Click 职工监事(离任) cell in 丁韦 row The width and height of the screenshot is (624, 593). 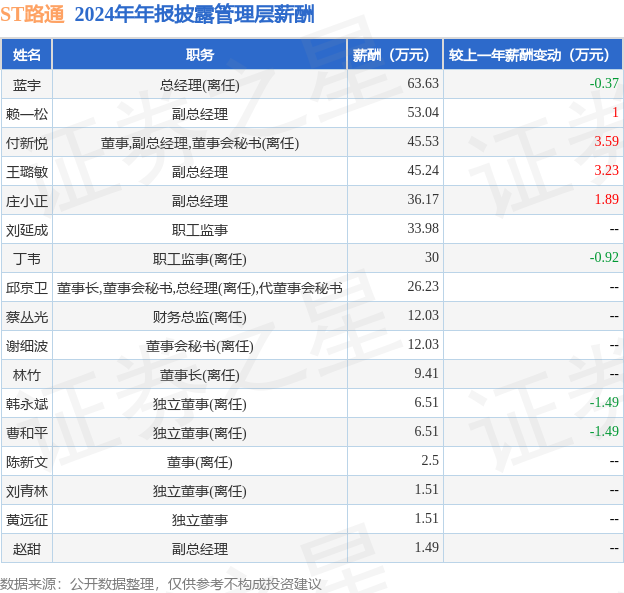(x=200, y=259)
